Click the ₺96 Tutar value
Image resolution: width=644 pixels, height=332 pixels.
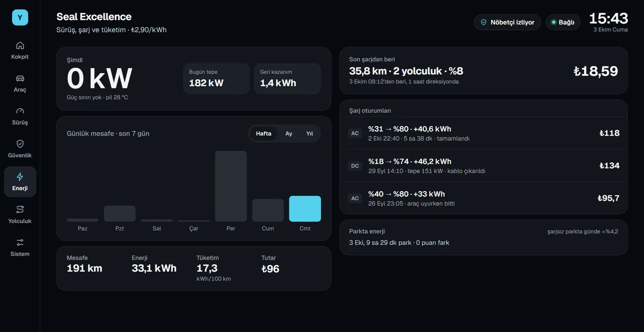(x=270, y=269)
